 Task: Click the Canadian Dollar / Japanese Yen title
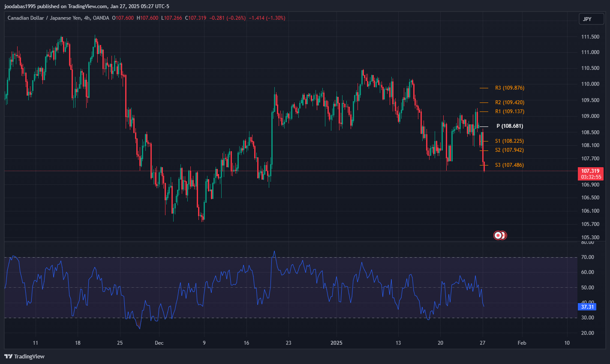point(45,18)
